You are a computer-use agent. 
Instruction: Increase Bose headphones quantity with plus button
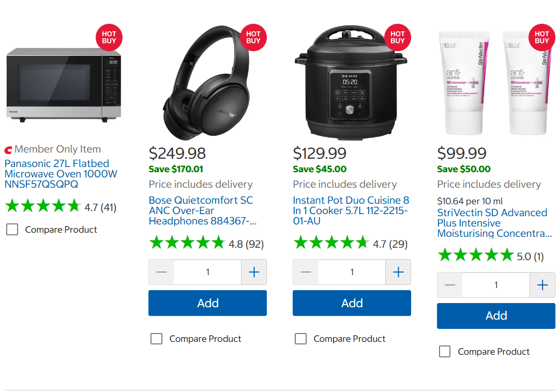(253, 272)
